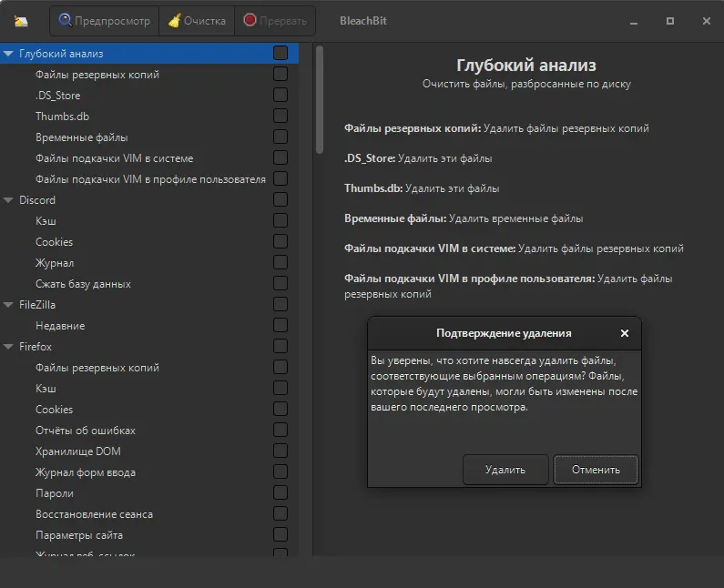724x588 pixels.
Task: Minimize the BleachBit window
Action: click(x=633, y=20)
